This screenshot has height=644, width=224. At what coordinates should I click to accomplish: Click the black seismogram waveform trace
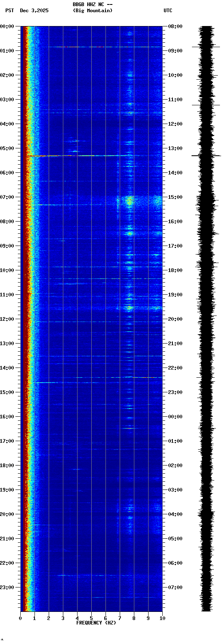207,319
